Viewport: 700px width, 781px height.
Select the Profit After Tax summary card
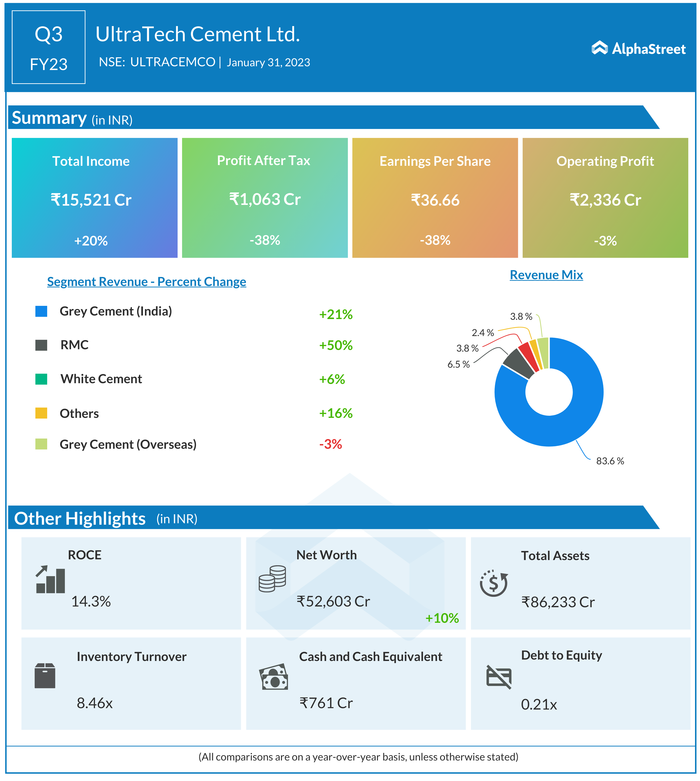click(265, 198)
